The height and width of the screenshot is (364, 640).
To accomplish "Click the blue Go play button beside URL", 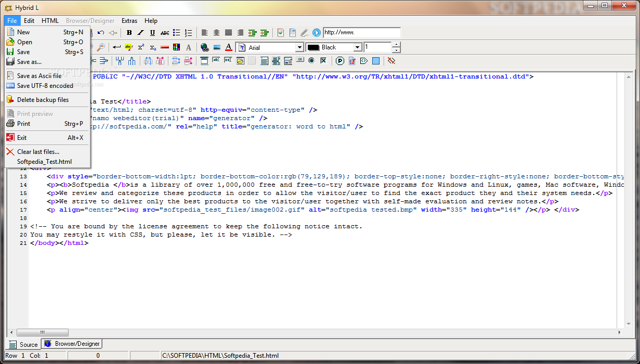I will coord(317,33).
